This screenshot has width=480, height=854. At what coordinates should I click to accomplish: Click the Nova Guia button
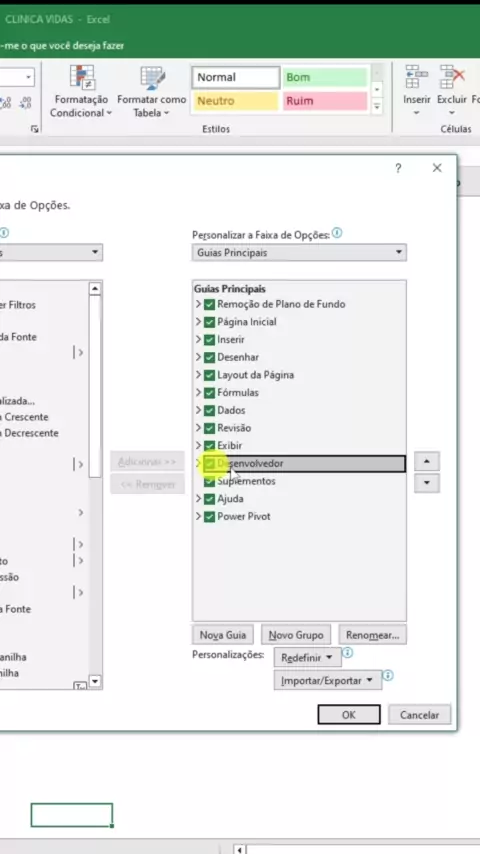click(x=222, y=635)
